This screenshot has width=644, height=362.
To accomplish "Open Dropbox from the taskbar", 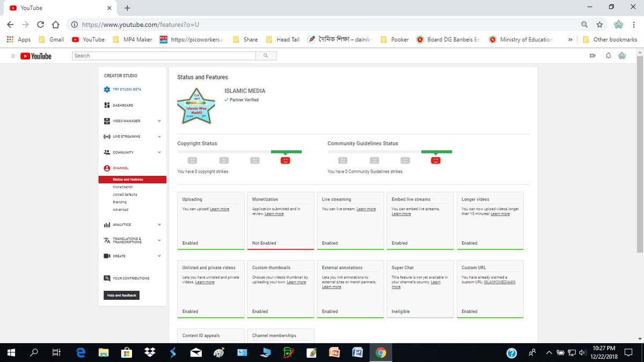I will (x=150, y=352).
